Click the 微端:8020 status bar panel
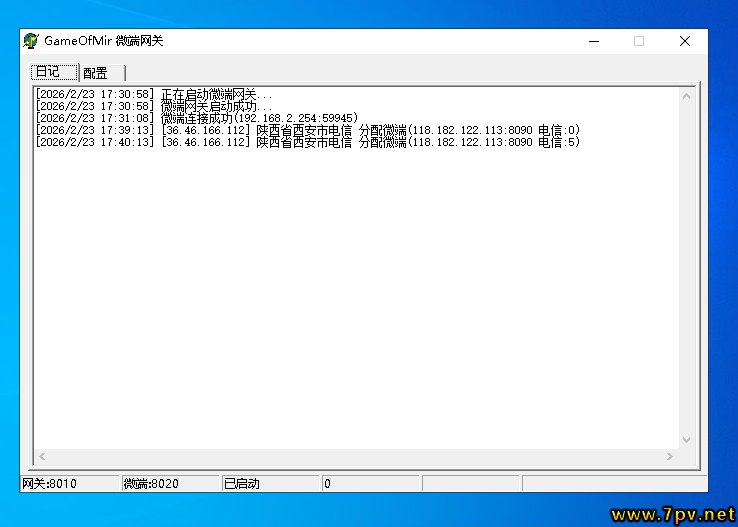Viewport: 738px width, 527px height. coord(169,484)
